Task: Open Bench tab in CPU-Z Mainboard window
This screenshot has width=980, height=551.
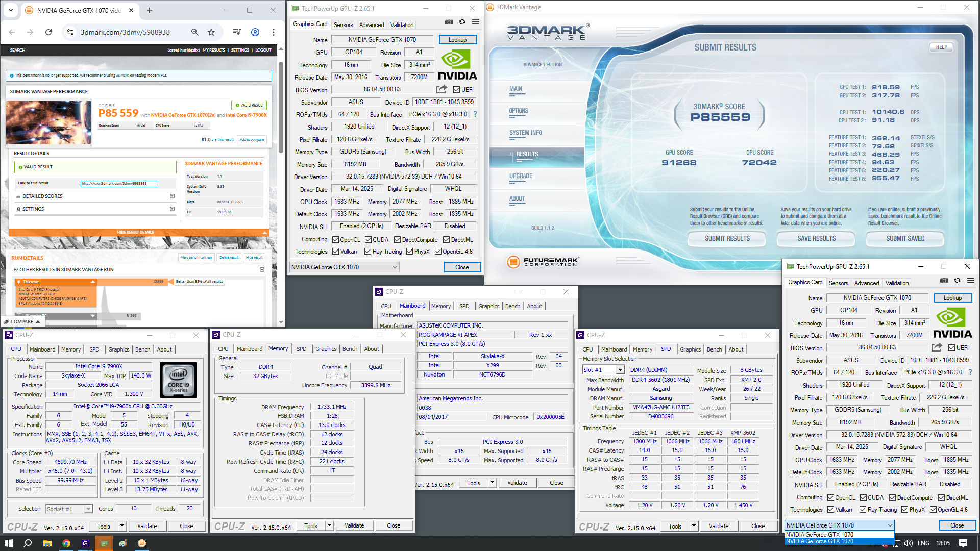Action: tap(512, 306)
